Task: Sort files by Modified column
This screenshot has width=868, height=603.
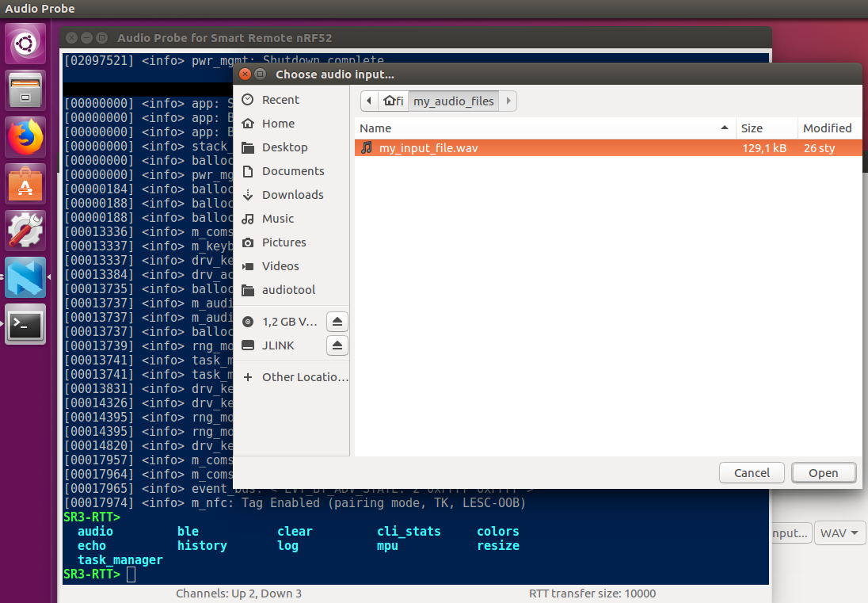Action: click(829, 128)
